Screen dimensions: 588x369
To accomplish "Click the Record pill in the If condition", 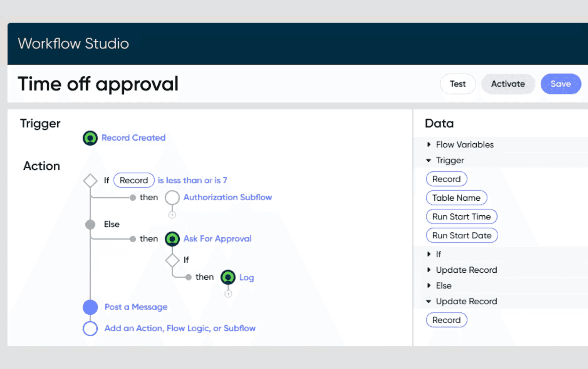I will click(x=133, y=180).
